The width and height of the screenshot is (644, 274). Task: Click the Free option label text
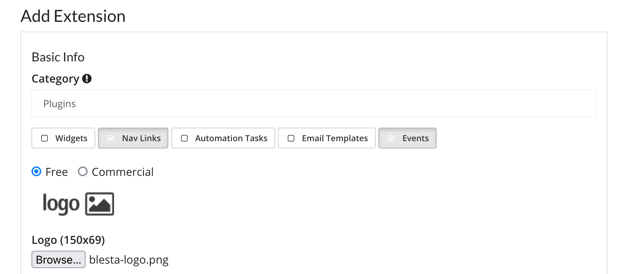(56, 172)
